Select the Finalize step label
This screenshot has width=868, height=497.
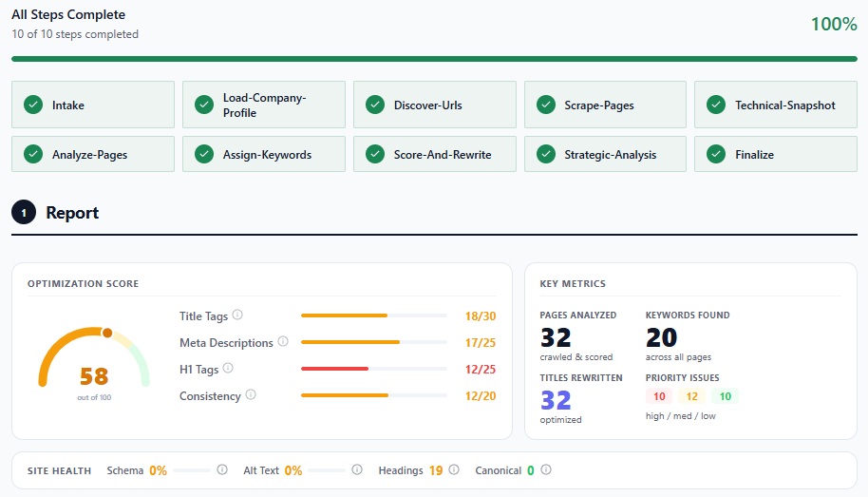pyautogui.click(x=754, y=155)
